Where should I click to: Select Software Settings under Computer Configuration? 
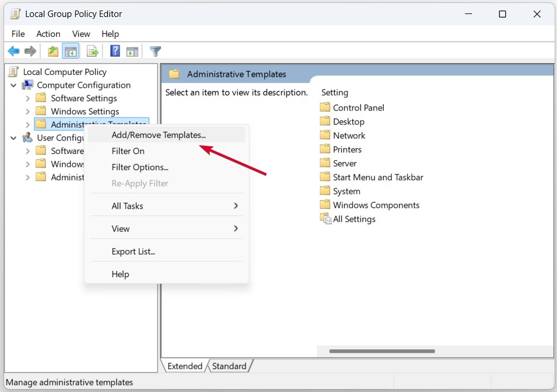coord(84,98)
